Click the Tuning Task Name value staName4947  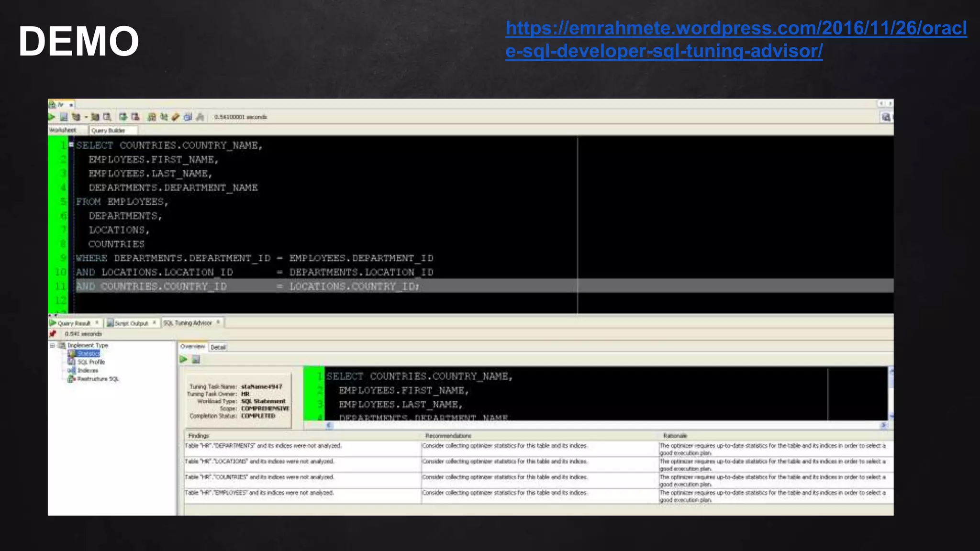tap(262, 386)
